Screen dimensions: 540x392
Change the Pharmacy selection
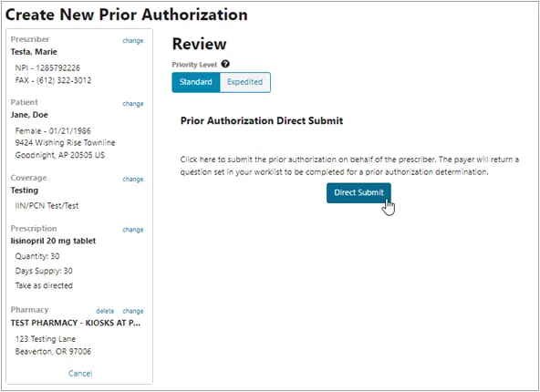(132, 311)
